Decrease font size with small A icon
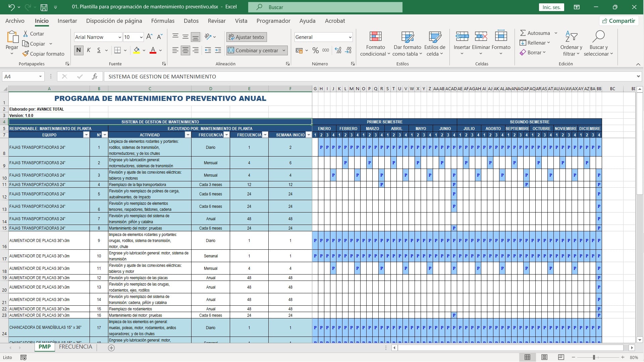 [160, 37]
